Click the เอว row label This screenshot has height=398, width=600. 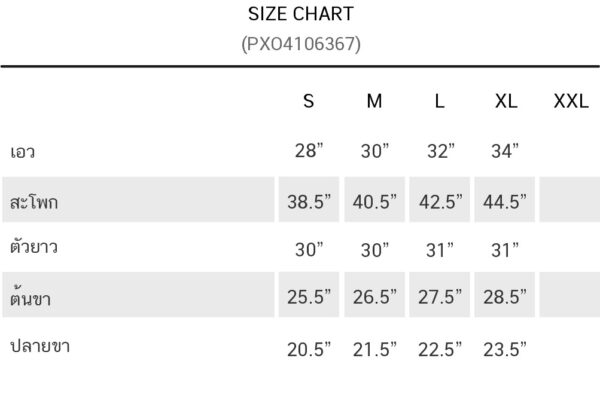click(23, 152)
